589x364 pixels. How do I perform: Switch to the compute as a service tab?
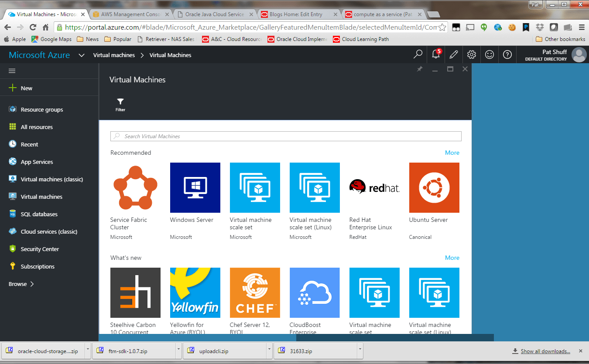383,14
